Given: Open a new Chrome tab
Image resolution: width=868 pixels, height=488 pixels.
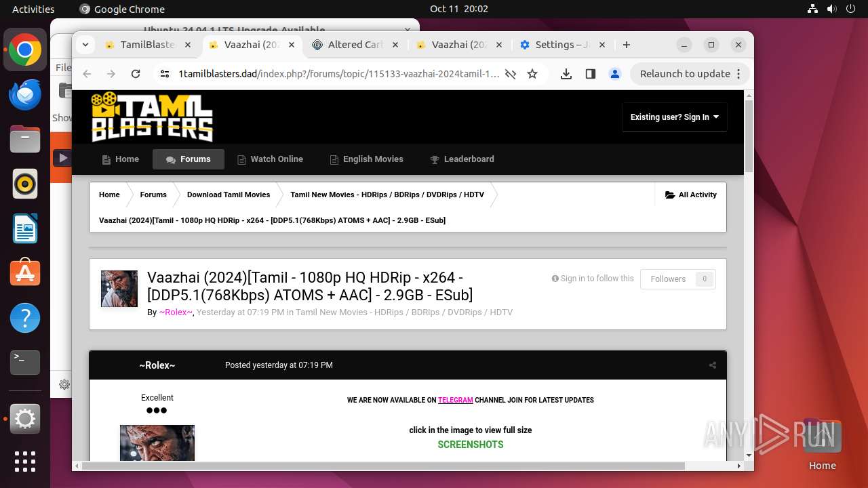Looking at the screenshot, I should tap(627, 45).
